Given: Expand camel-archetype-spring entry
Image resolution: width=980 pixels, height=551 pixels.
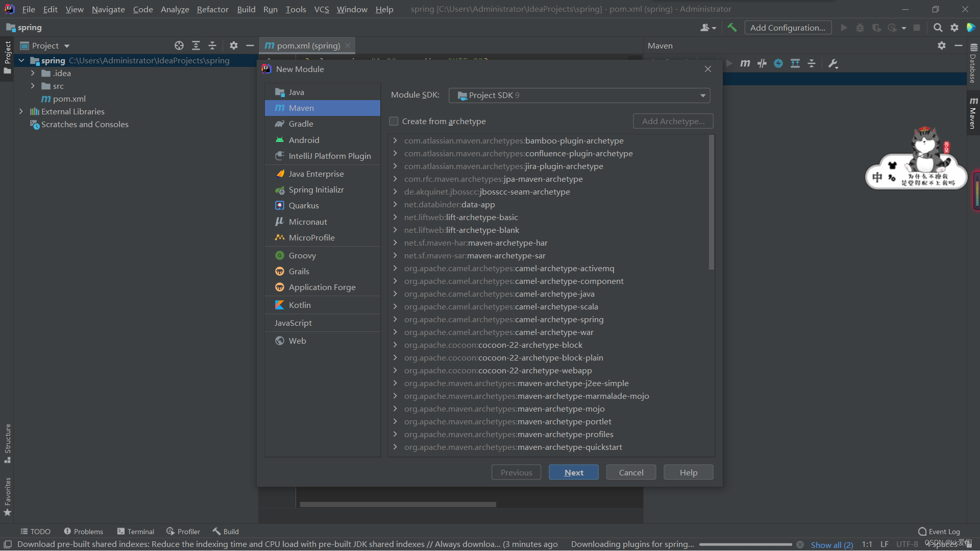Looking at the screenshot, I should [395, 319].
